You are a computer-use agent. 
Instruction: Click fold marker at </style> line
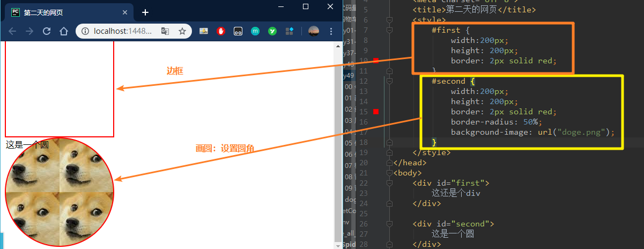389,152
